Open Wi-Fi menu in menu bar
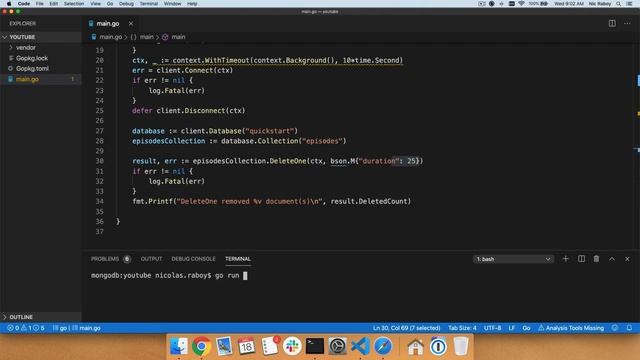 click(x=521, y=4)
